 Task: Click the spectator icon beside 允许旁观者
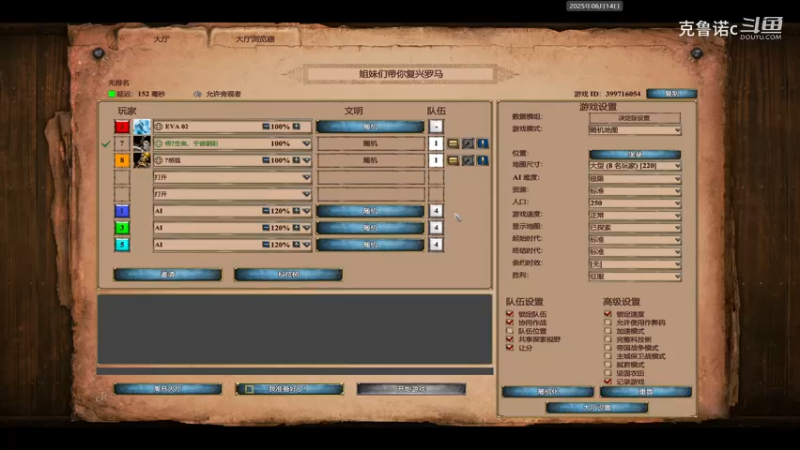click(197, 94)
